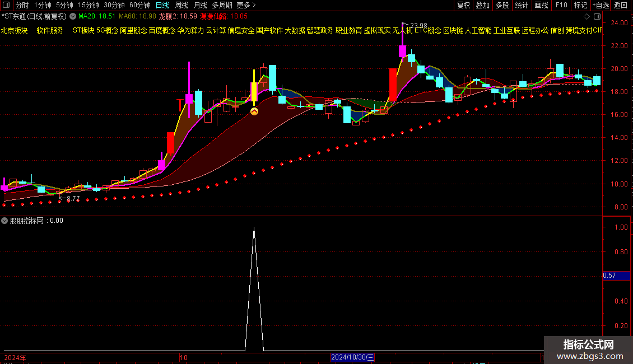Open the 统计 statistics tool
Image resolution: width=633 pixels, height=364 pixels.
[522, 5]
